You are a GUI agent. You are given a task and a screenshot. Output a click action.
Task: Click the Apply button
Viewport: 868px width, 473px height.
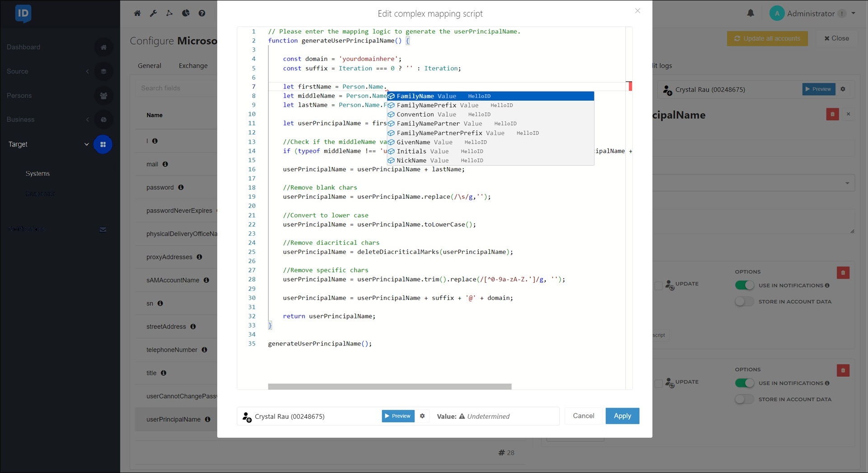pos(622,416)
